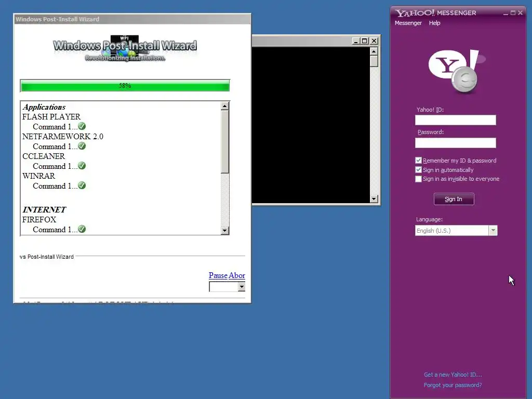This screenshot has width=532, height=399.
Task: Maximize the black console window
Action: coord(364,41)
